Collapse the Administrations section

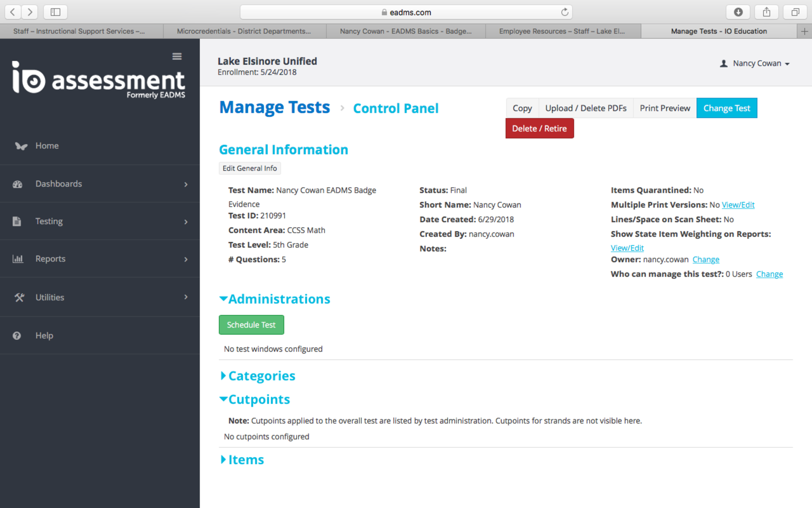click(x=224, y=299)
